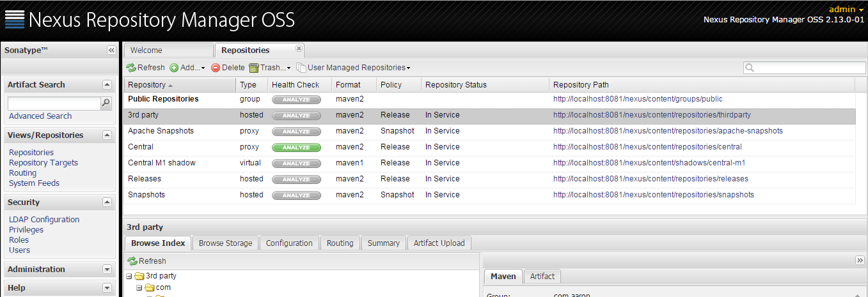Open the Browse Storage tab
The image size is (868, 297).
[x=226, y=243]
